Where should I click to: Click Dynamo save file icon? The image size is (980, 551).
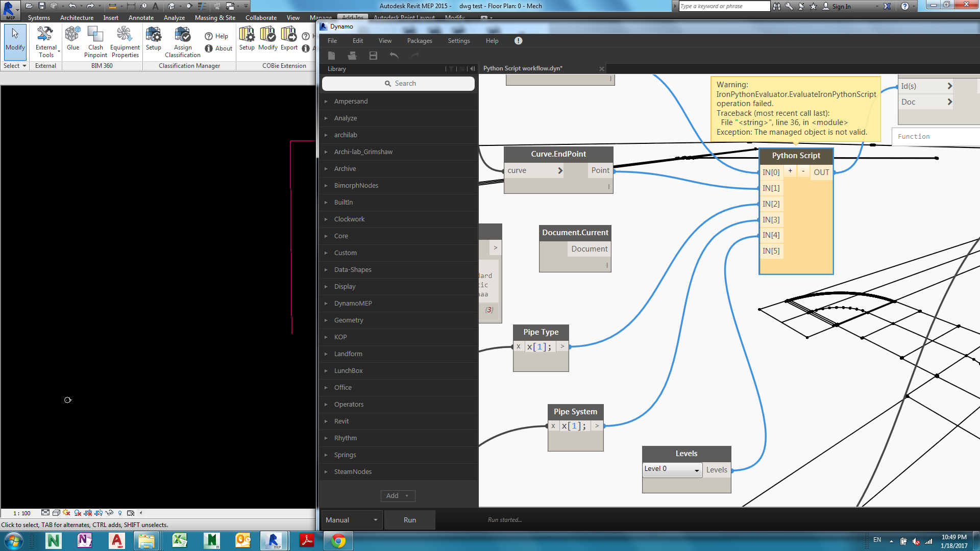point(373,56)
